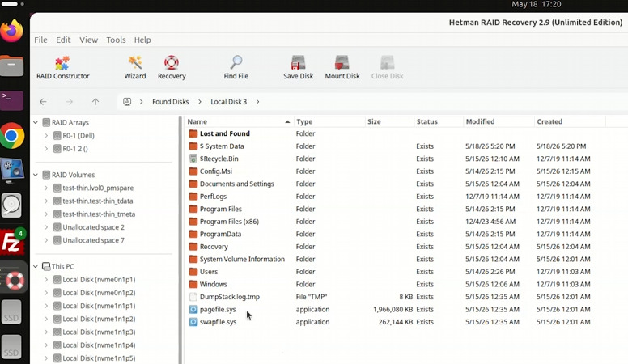Click the Close Disk toolbar icon
The height and width of the screenshot is (364, 628).
387,62
